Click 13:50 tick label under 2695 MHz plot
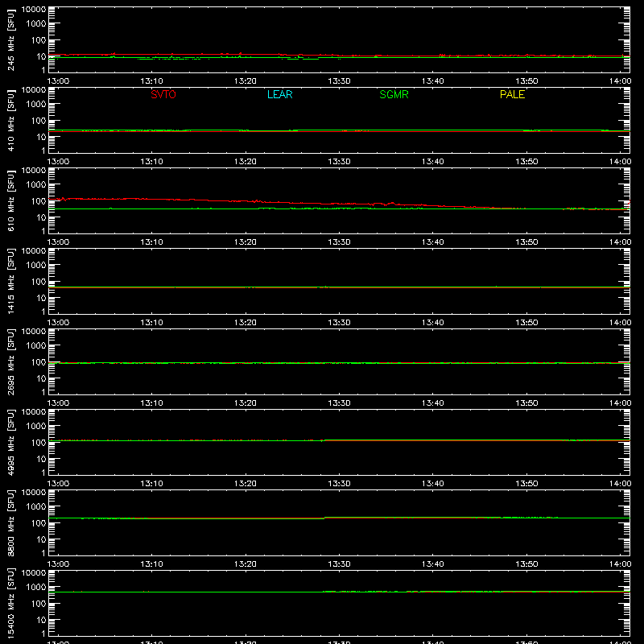 click(x=526, y=403)
